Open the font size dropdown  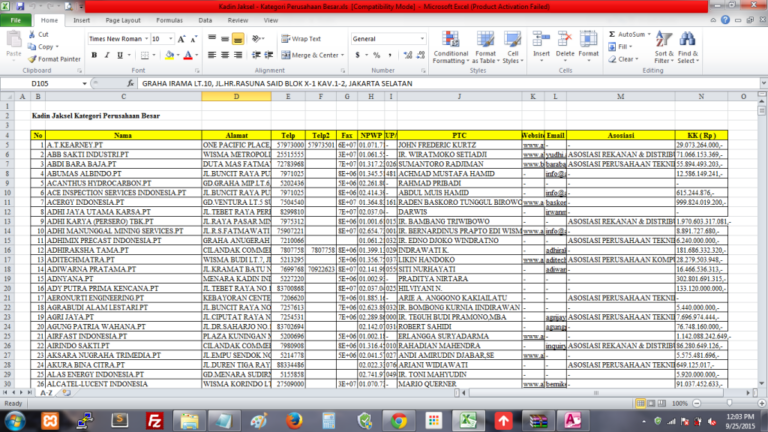click(x=170, y=39)
